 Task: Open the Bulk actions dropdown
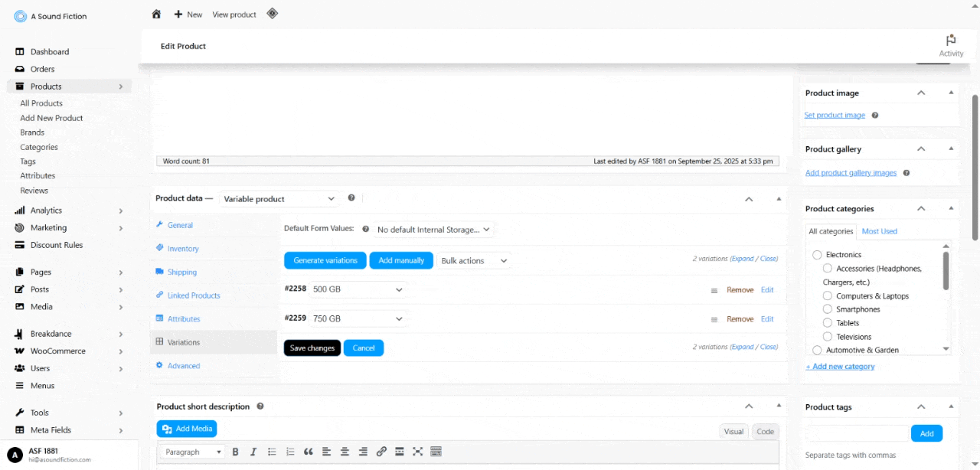tap(474, 260)
